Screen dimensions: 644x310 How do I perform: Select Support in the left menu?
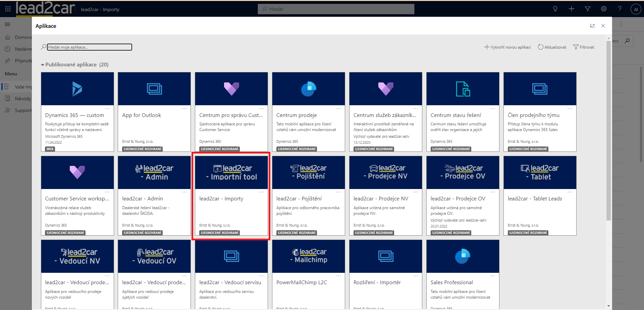pyautogui.click(x=22, y=110)
